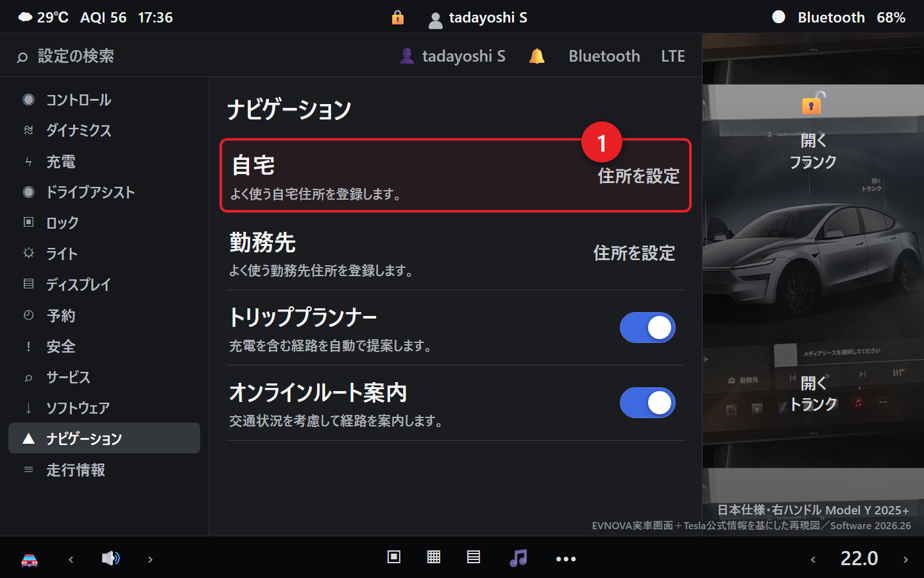Open the 安全 safety settings

pos(105,346)
